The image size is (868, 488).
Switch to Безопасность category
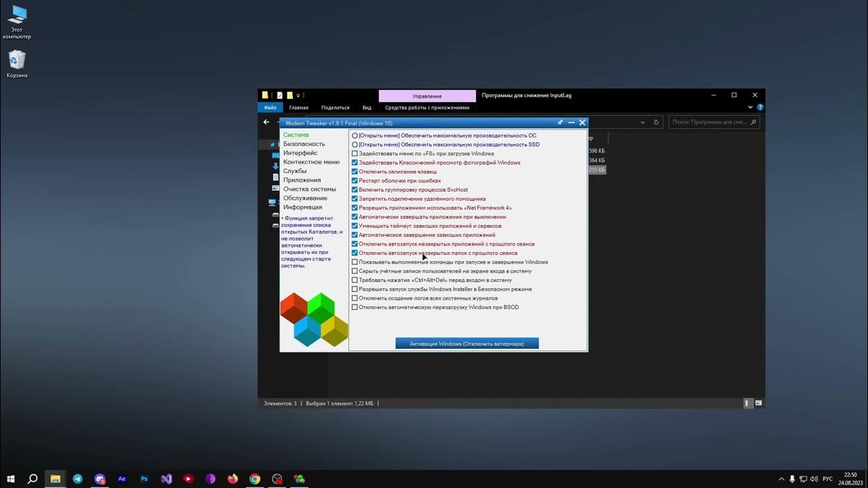coord(304,144)
